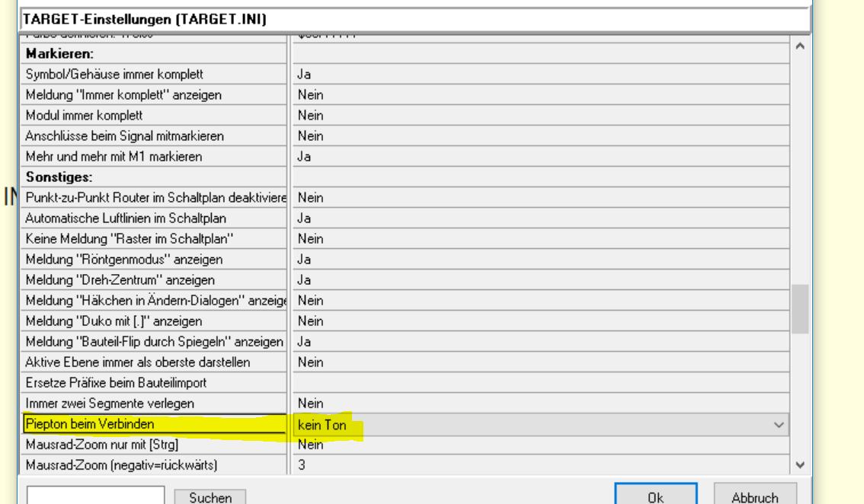Click Nein value of 'Modul immer komplett'
This screenshot has height=504, width=864.
click(541, 115)
